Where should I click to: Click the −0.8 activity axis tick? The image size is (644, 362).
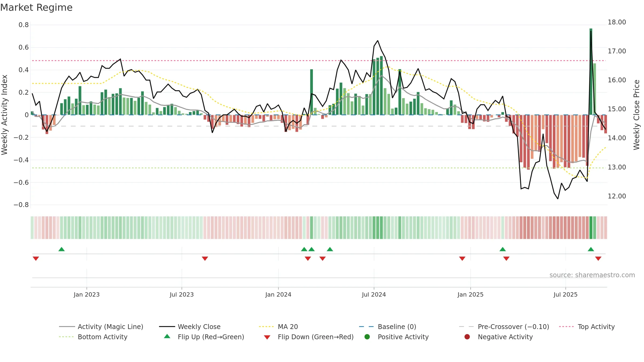[21, 205]
